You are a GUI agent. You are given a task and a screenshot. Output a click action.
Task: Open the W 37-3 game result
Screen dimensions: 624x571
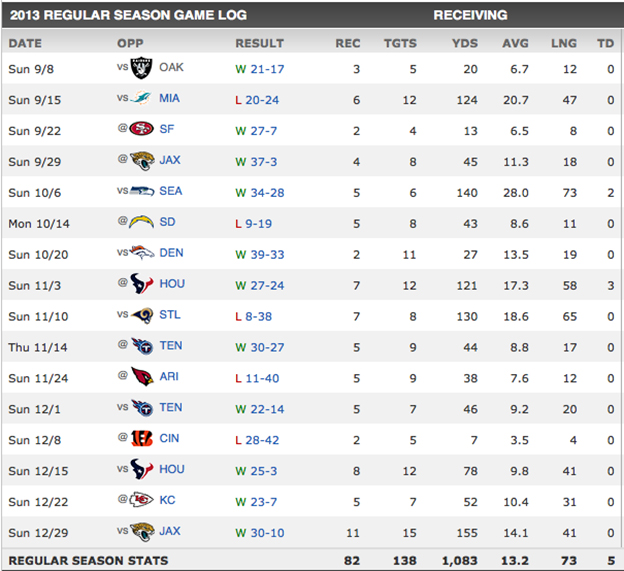(256, 162)
